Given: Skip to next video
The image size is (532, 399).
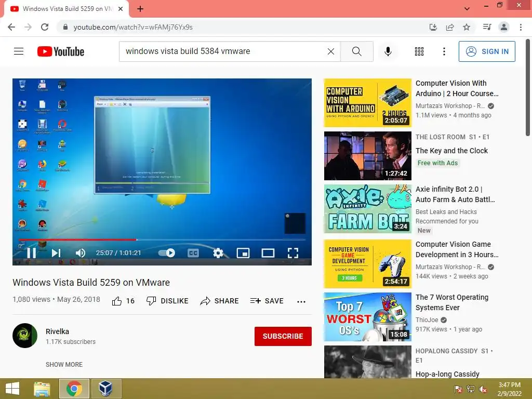Looking at the screenshot, I should coord(56,253).
